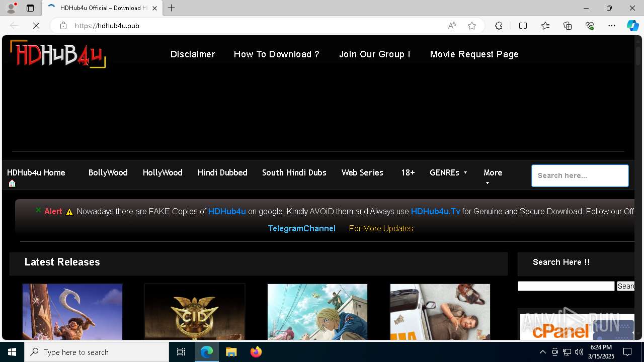This screenshot has width=644, height=362.
Task: Open the anime poster thumbnail
Action: [x=317, y=312]
